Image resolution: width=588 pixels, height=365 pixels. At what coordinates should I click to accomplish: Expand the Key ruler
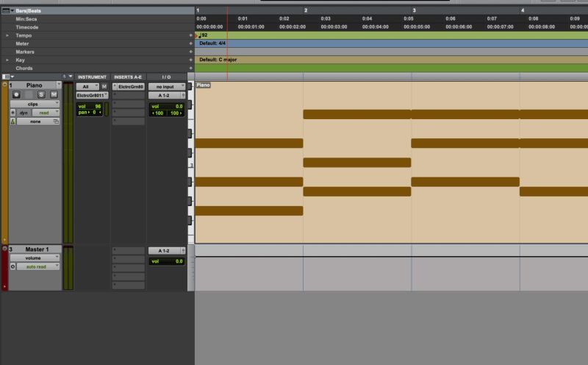[x=7, y=60]
